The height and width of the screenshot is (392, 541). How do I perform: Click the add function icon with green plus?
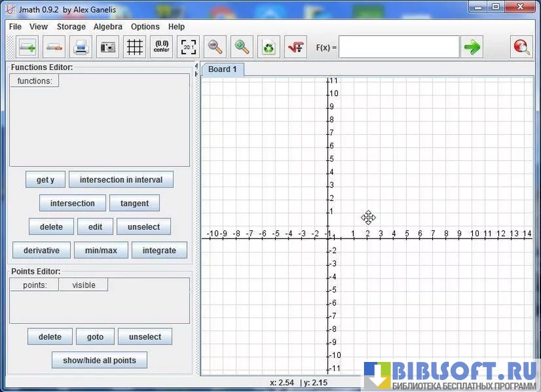click(27, 47)
